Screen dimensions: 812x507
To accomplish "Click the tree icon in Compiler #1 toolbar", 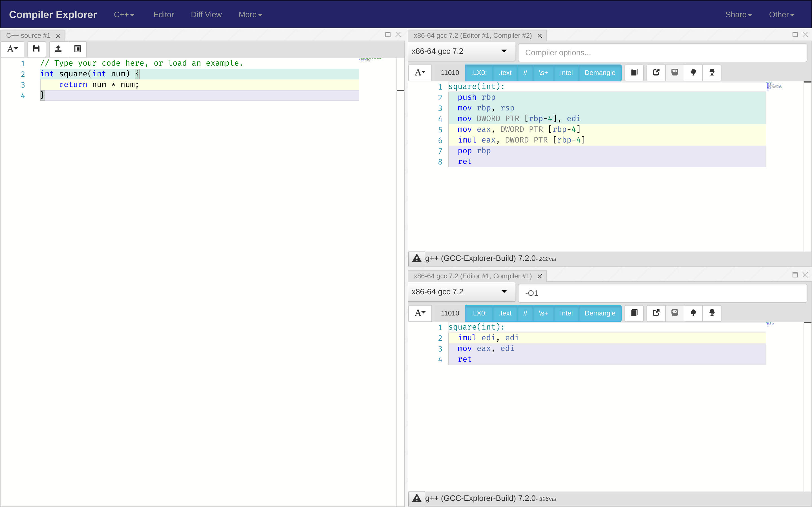I will (x=693, y=313).
